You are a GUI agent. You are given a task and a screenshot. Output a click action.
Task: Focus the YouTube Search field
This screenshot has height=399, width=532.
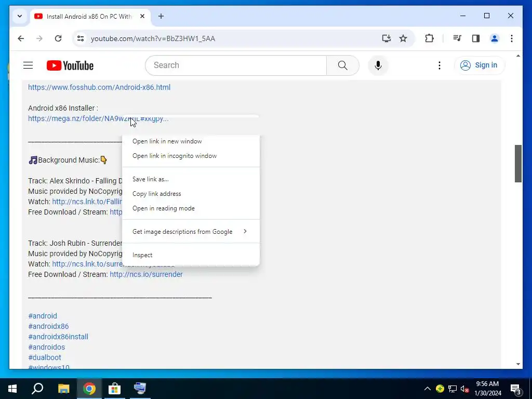[236, 65]
